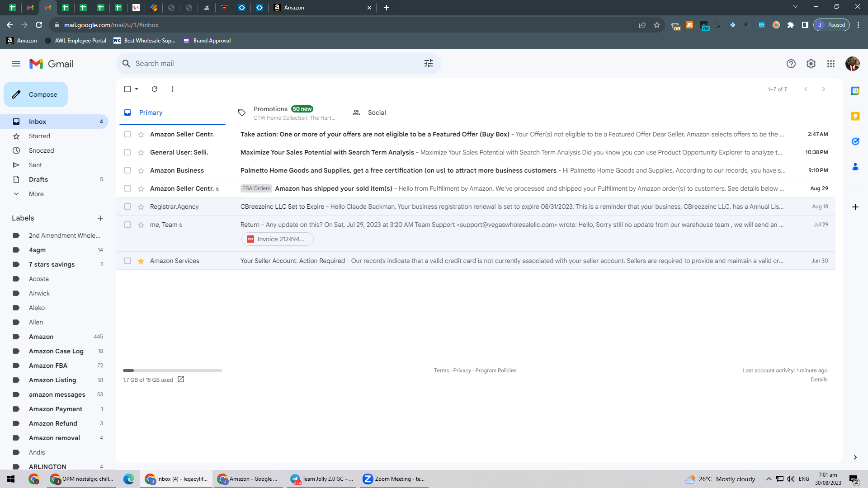The image size is (868, 488).
Task: Open Gmail Settings gear icon
Action: [x=811, y=64]
